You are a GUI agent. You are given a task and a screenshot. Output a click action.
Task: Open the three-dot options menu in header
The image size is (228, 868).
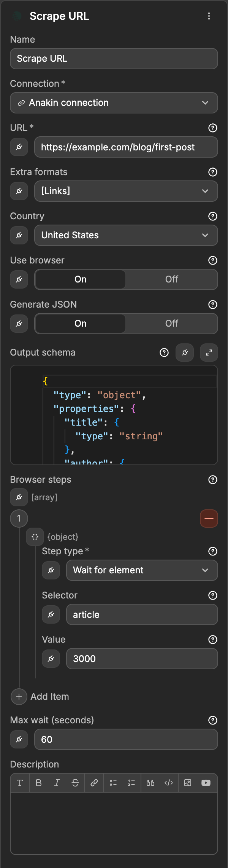[x=209, y=16]
